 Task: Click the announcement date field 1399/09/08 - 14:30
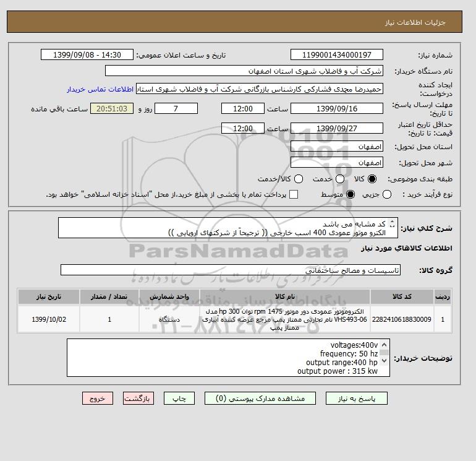[x=87, y=54]
